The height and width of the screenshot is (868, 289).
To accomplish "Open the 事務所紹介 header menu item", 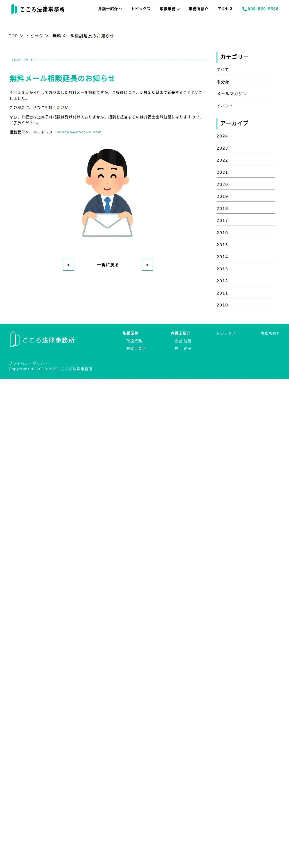I will click(198, 9).
